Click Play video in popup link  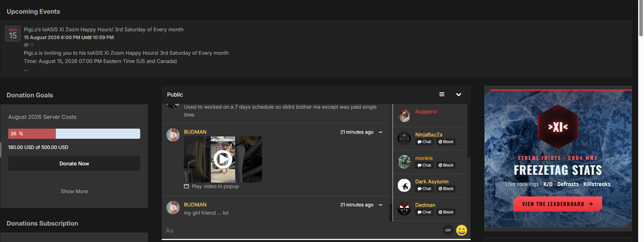tap(215, 187)
